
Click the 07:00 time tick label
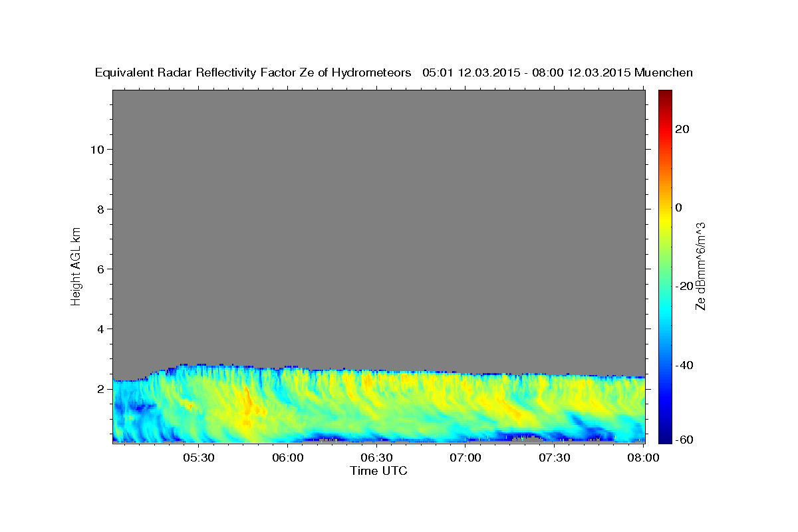coord(465,458)
